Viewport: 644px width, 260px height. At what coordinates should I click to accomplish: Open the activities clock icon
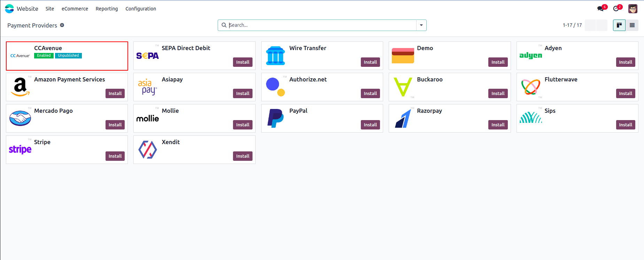(616, 9)
